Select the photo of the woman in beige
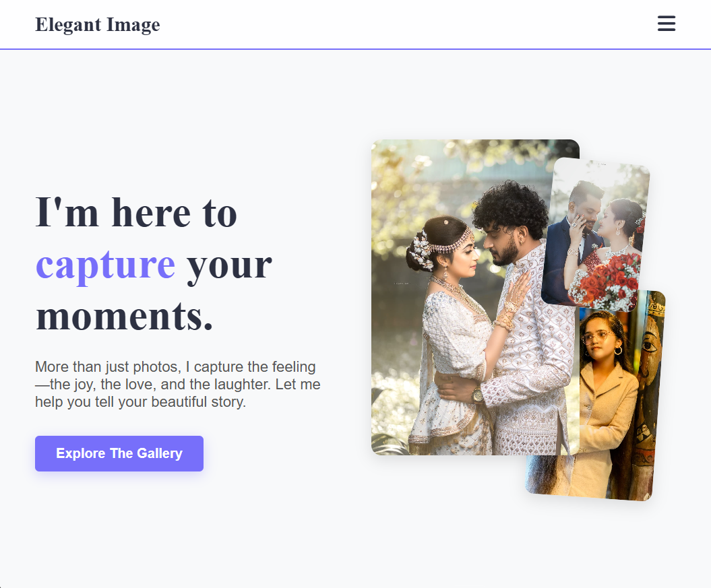 [607, 397]
